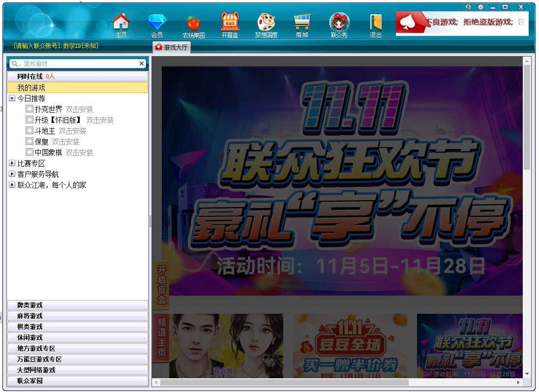
Task: Click the customer service headset icon
Action: point(468,7)
